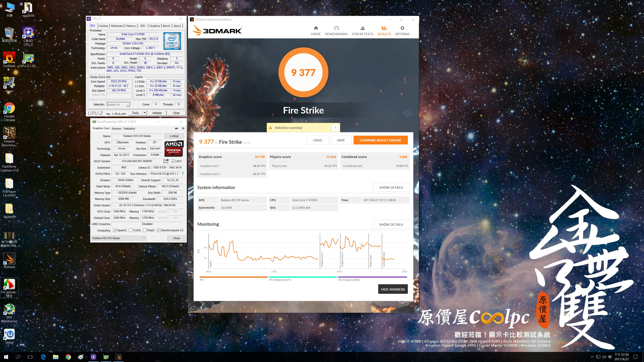Open the Recycle Bin desktop icon
Image resolution: width=644 pixels, height=362 pixels.
(x=9, y=35)
